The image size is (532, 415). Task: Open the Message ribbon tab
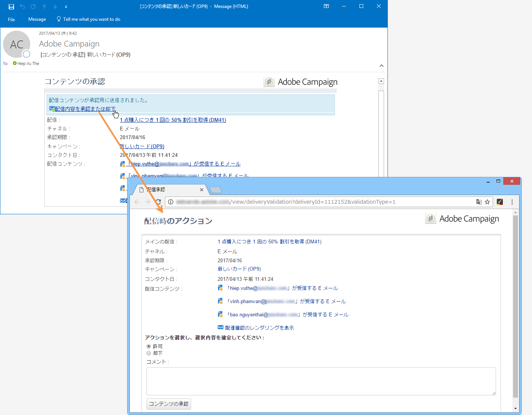tap(37, 19)
